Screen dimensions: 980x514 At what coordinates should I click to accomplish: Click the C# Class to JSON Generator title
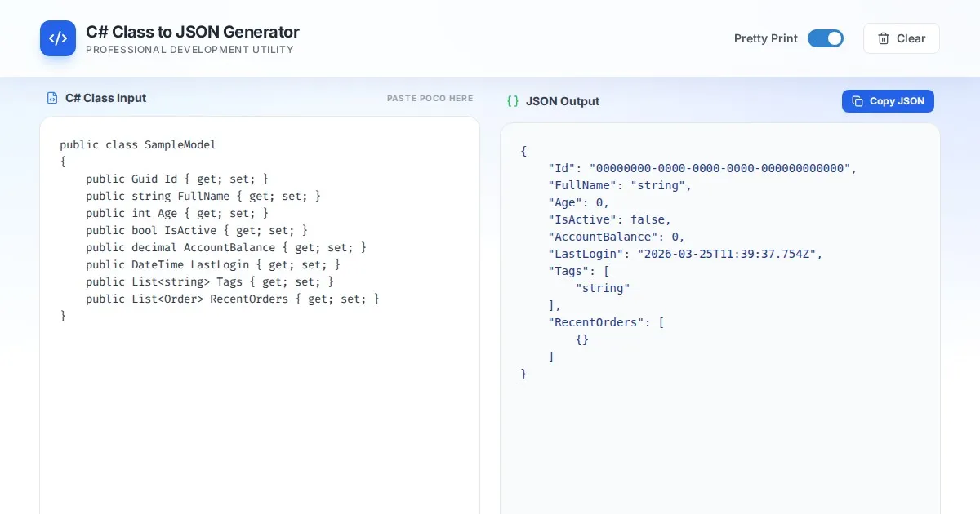pos(192,32)
